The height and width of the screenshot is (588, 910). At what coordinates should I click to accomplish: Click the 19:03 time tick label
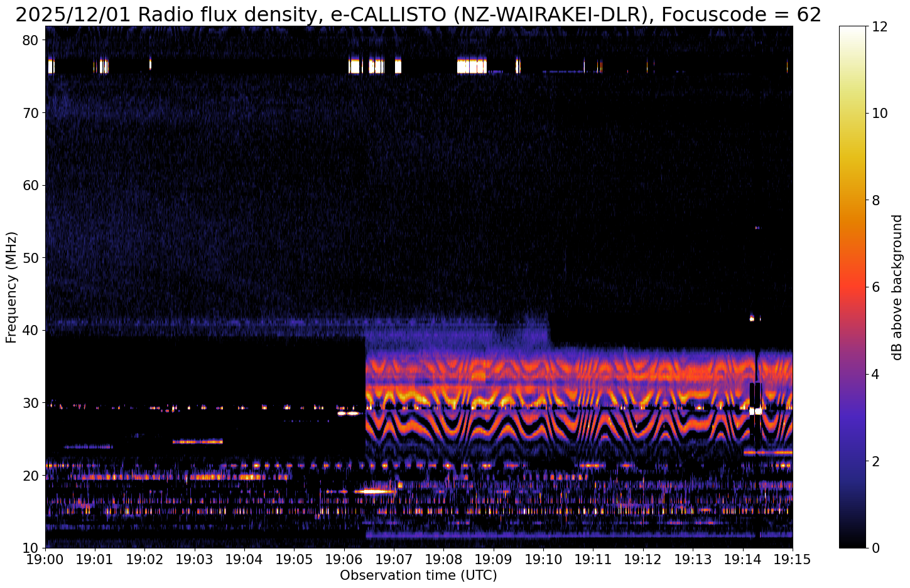tap(195, 559)
